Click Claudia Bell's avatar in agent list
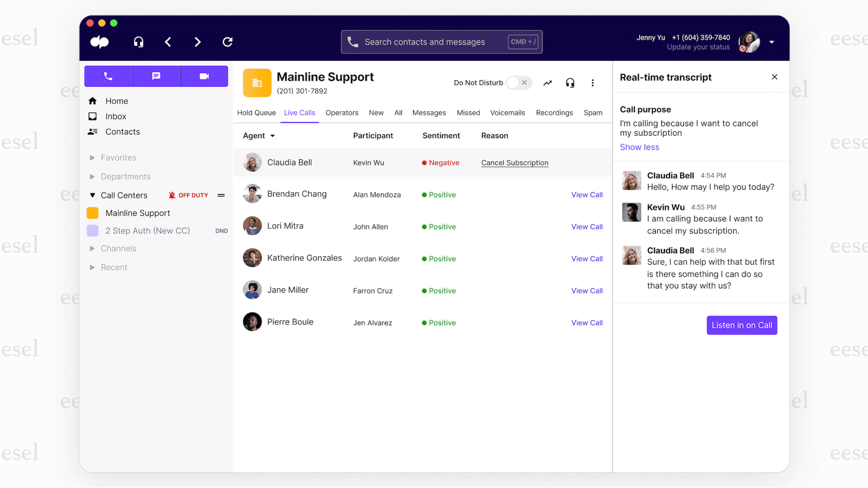This screenshot has width=868, height=488. click(x=252, y=162)
